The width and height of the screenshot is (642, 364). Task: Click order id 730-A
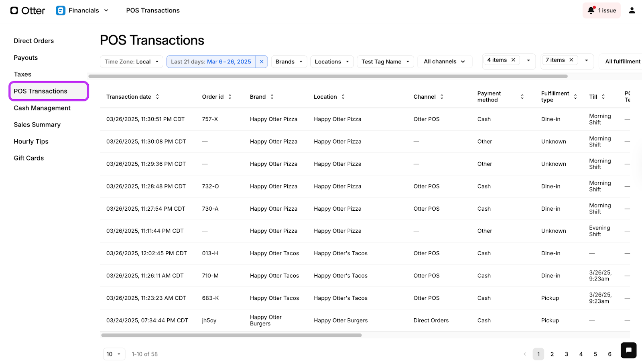coord(210,209)
